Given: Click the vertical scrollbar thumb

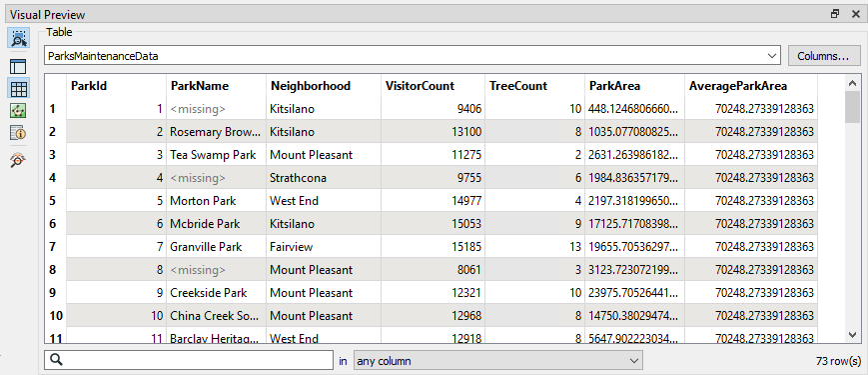Looking at the screenshot, I should [853, 106].
